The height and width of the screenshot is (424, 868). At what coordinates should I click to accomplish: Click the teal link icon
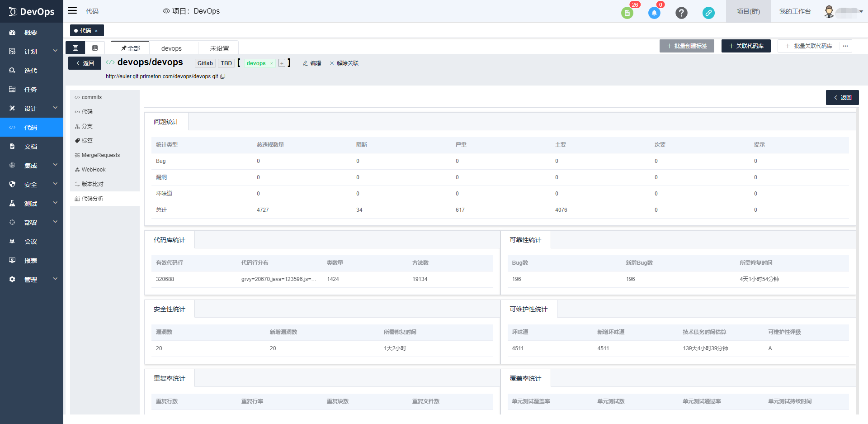(708, 13)
